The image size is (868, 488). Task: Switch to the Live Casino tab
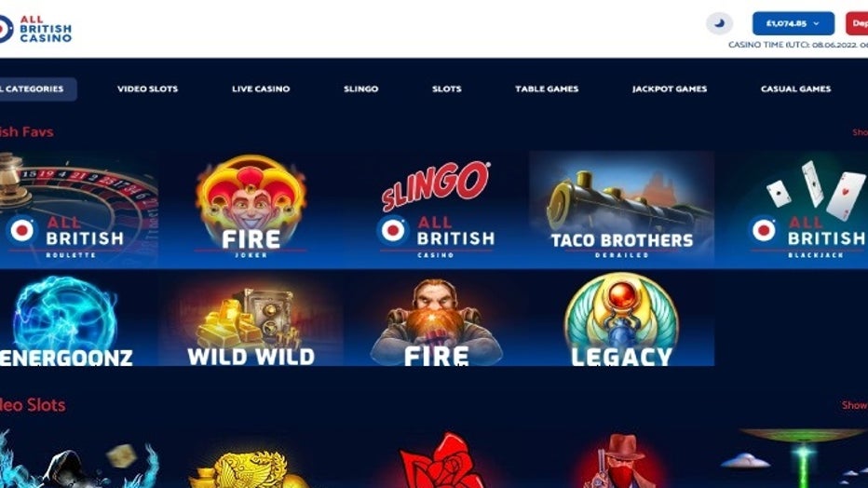pyautogui.click(x=261, y=88)
